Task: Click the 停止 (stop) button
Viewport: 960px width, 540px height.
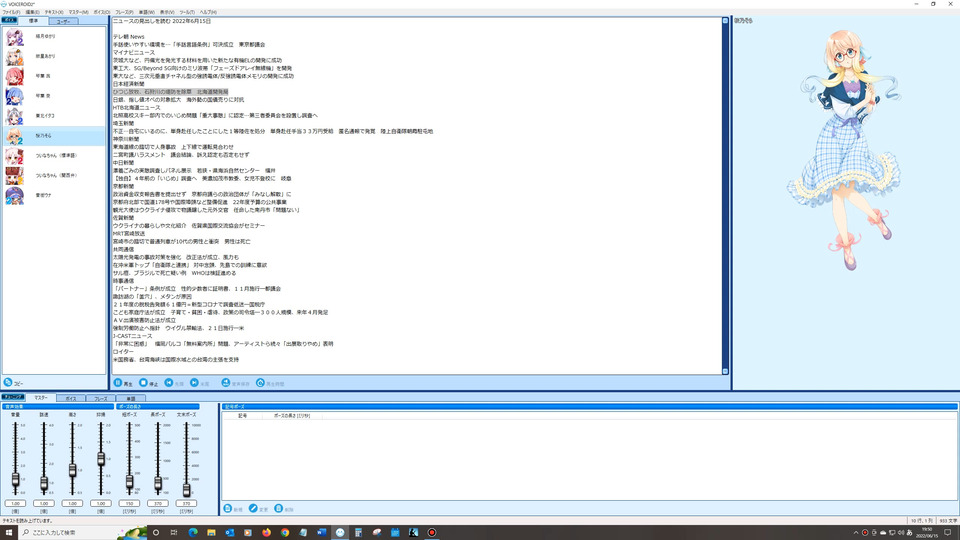Action: point(149,383)
